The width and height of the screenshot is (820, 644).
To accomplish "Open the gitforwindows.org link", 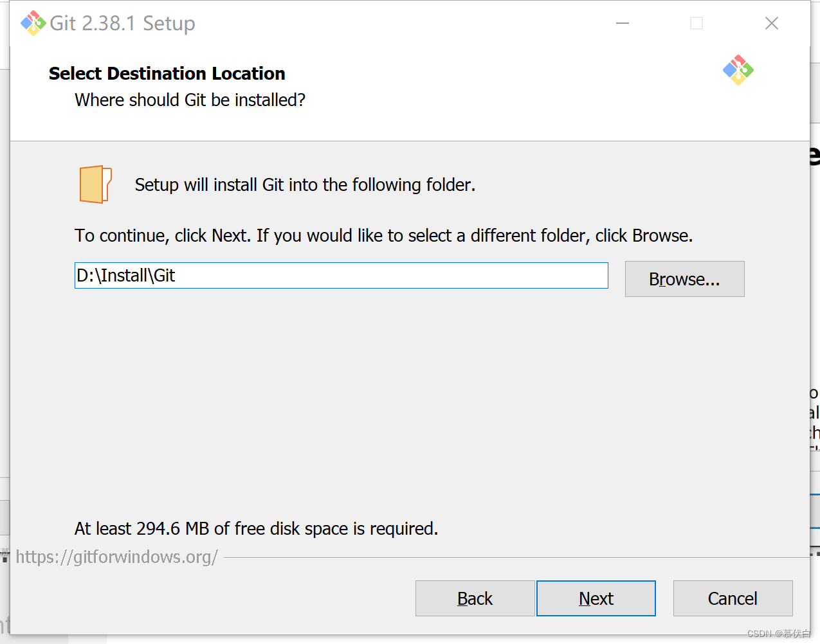I will 117,557.
